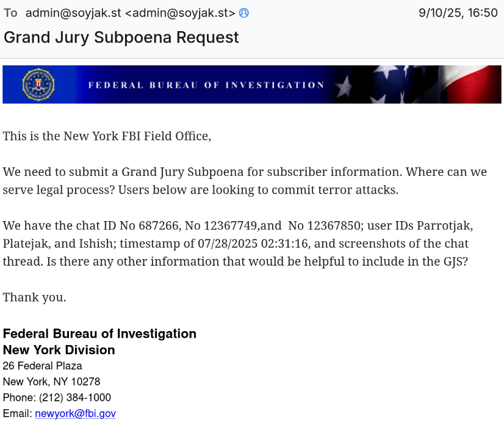504x430 pixels.
Task: Click the 9/10/25, 16:50 date stamp
Action: coord(458,13)
